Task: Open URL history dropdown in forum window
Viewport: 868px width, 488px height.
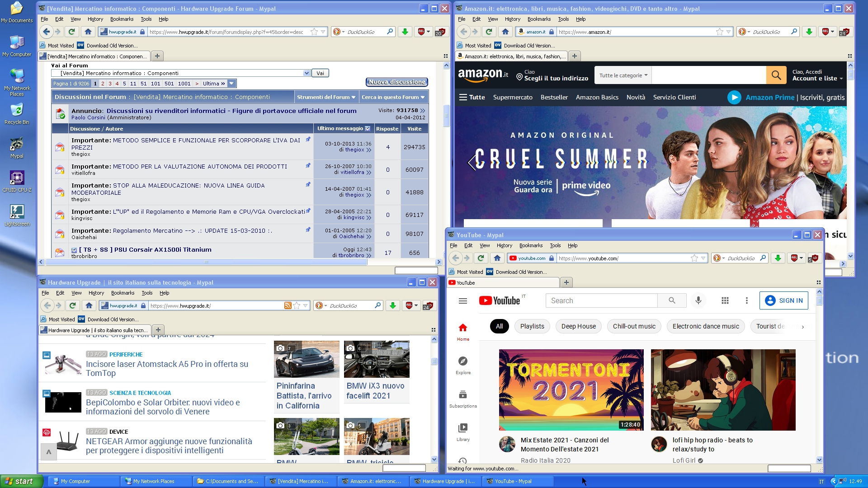Action: [323, 32]
